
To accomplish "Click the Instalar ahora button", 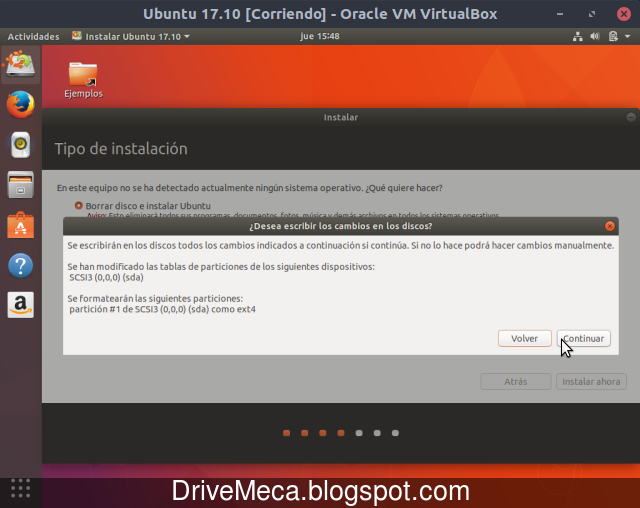I will 591,382.
